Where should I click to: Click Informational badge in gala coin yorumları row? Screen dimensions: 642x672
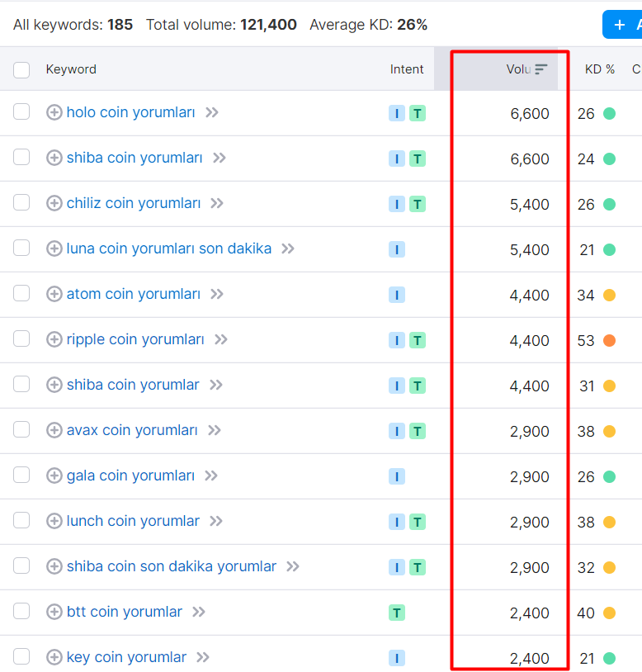(x=397, y=476)
